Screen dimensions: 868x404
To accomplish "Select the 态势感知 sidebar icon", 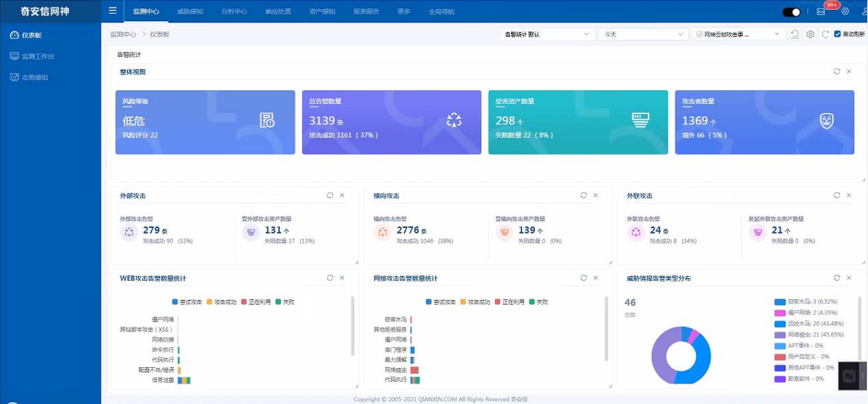I will click(x=15, y=77).
